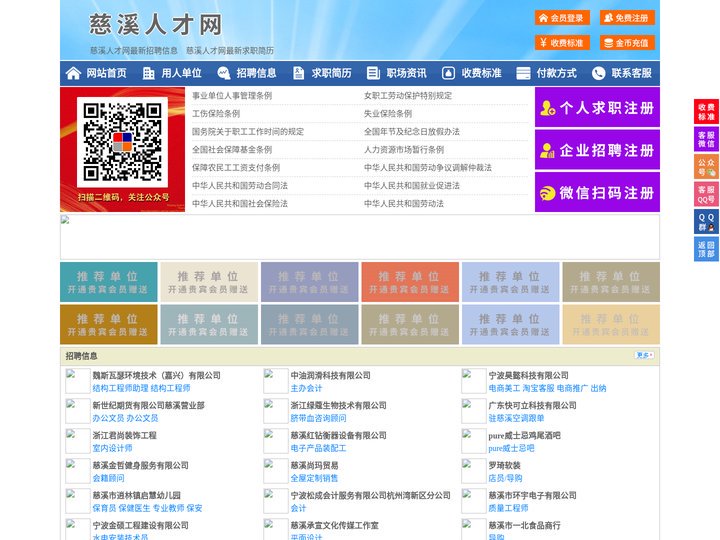Click the 慈溪人才网最新招聘信息 header link
The width and height of the screenshot is (720, 540).
[134, 51]
